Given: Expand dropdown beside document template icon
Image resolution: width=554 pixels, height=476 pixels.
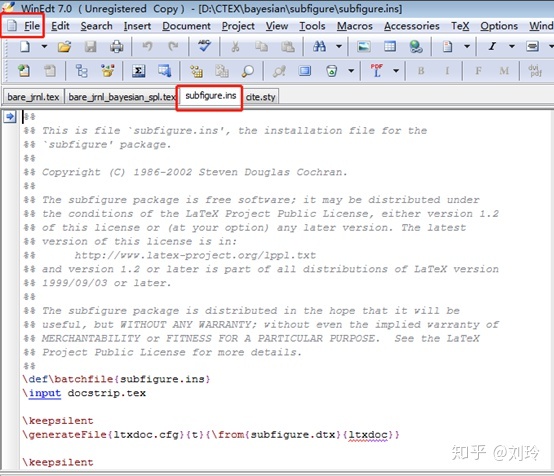Looking at the screenshot, I should point(467,46).
